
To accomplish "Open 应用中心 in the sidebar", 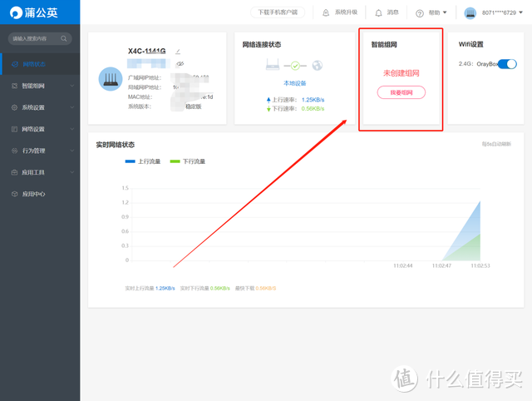I will coord(40,194).
